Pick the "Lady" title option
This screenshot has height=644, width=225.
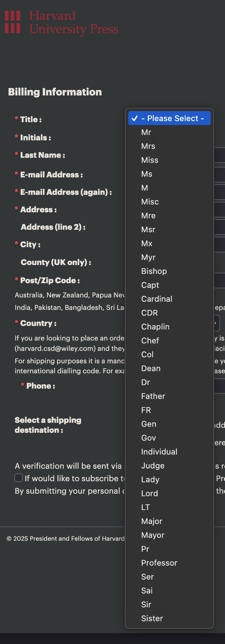pos(150,479)
